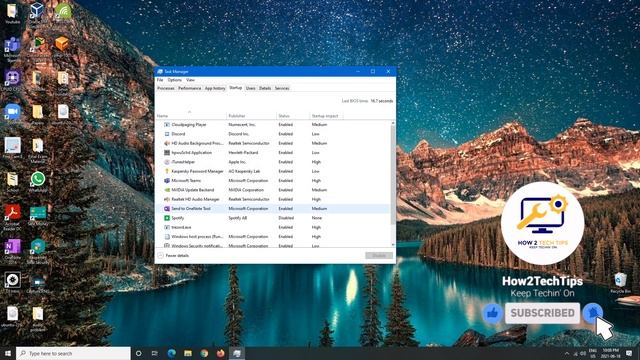
Task: Open WhatsApp from the desktop
Action: (x=38, y=182)
